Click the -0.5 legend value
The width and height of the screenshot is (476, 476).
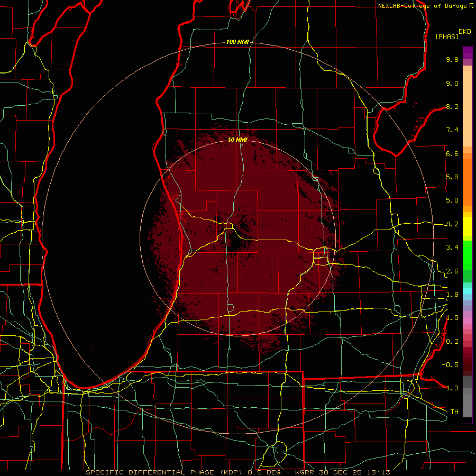point(450,365)
